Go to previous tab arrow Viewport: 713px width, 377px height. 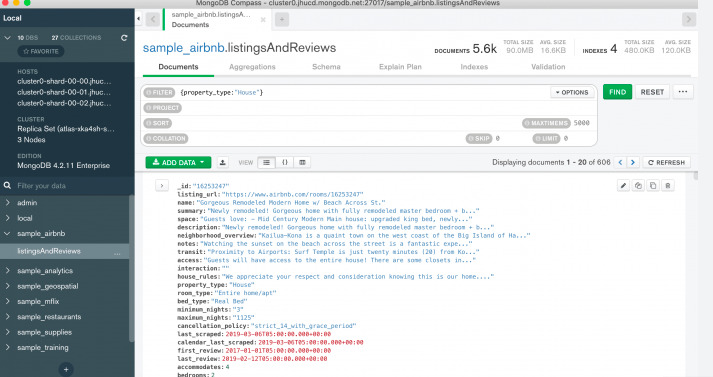point(152,20)
